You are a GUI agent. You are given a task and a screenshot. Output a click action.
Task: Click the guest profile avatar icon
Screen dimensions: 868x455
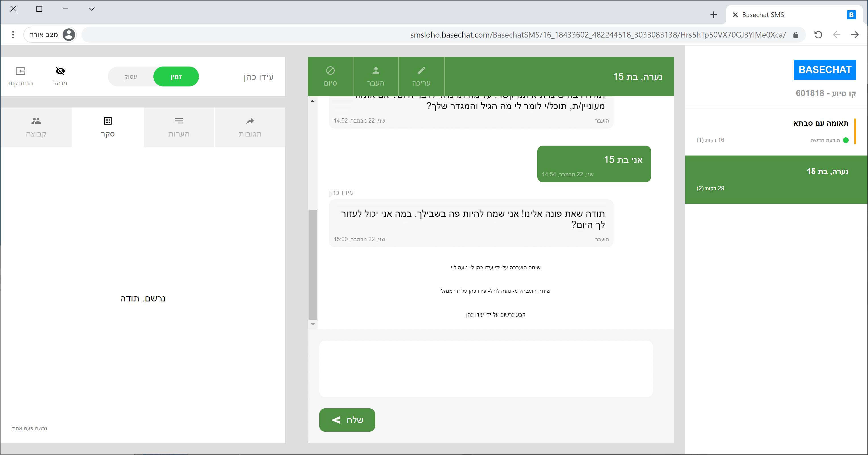(69, 35)
